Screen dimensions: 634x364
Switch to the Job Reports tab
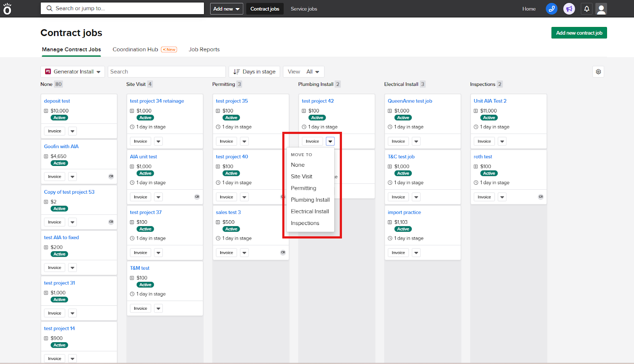204,50
